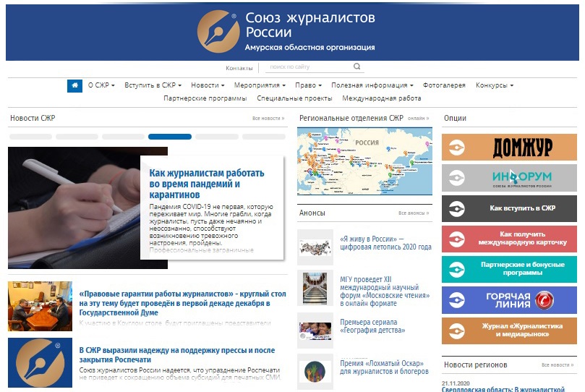Click Как получить международную карточку button

tap(509, 239)
